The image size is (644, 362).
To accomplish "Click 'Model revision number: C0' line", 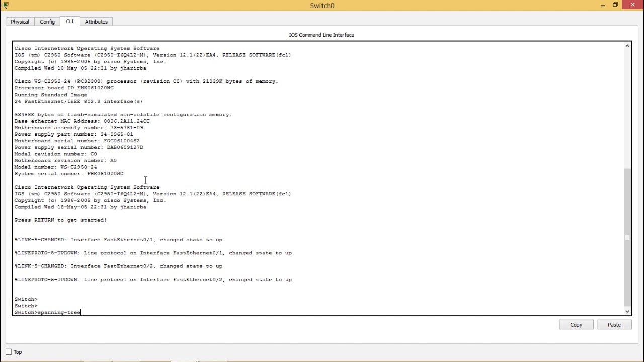I will 55,154.
